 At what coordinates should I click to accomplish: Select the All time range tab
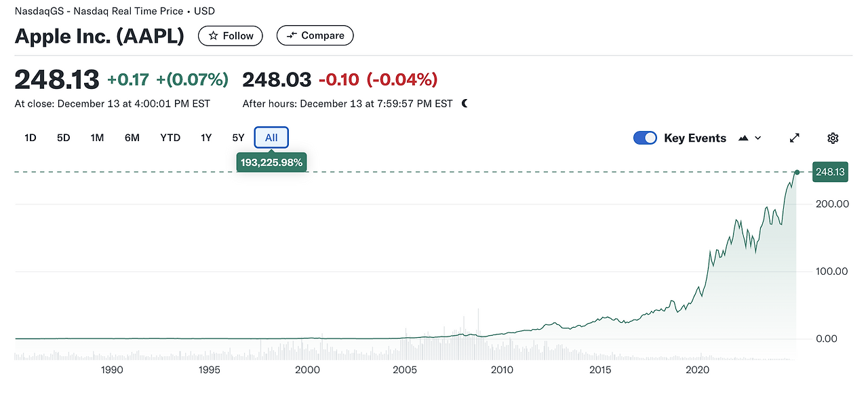point(271,138)
